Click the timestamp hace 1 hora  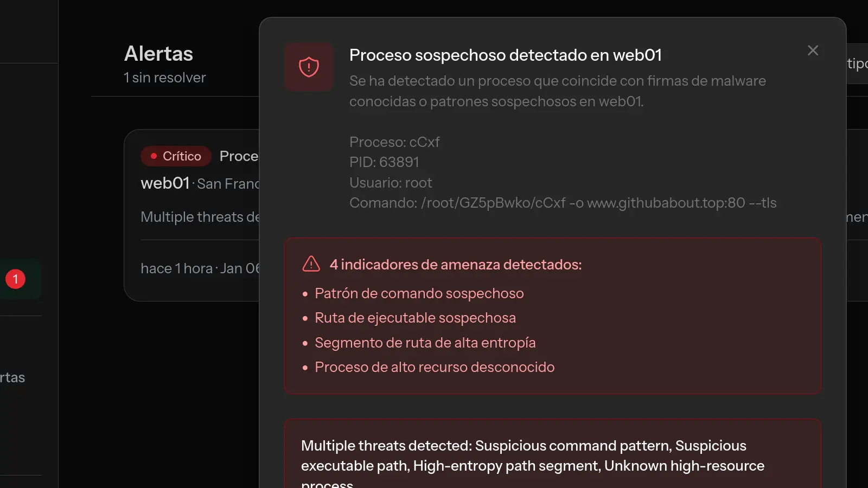pyautogui.click(x=176, y=268)
